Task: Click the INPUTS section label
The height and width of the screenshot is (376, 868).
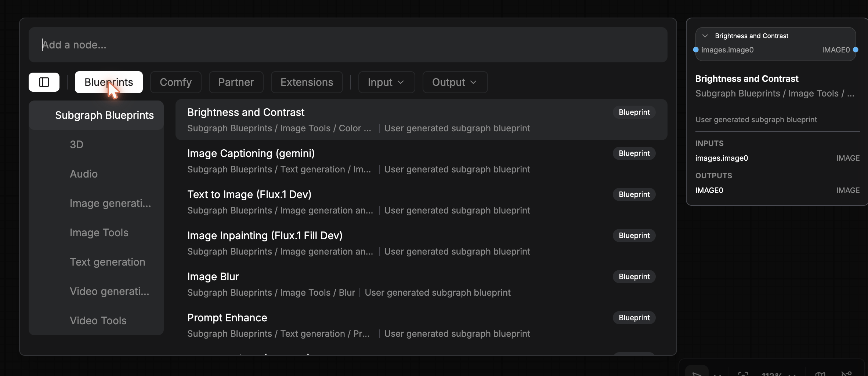Action: (x=709, y=143)
